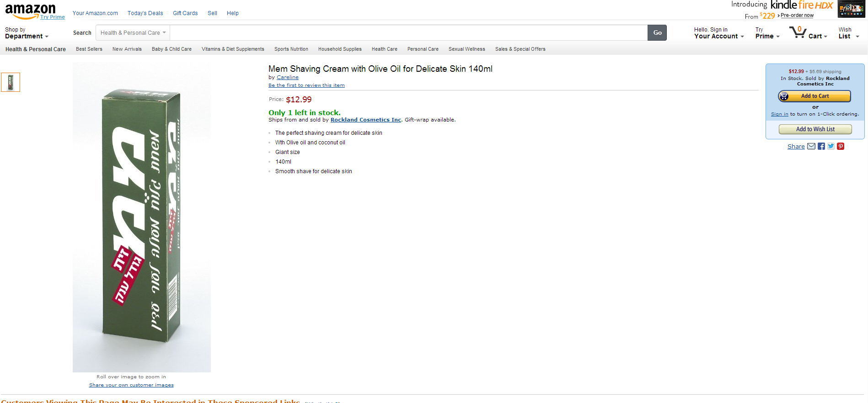Open the Rockland Cosmetics Inc seller link
This screenshot has height=403, width=868.
point(365,120)
